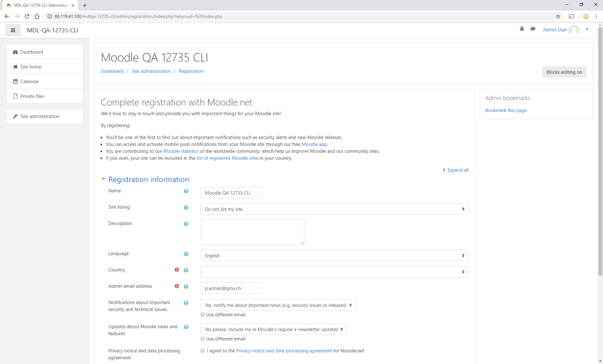Open the messages speech bubble icon
Image resolution: width=603 pixels, height=364 pixels.
[533, 29]
